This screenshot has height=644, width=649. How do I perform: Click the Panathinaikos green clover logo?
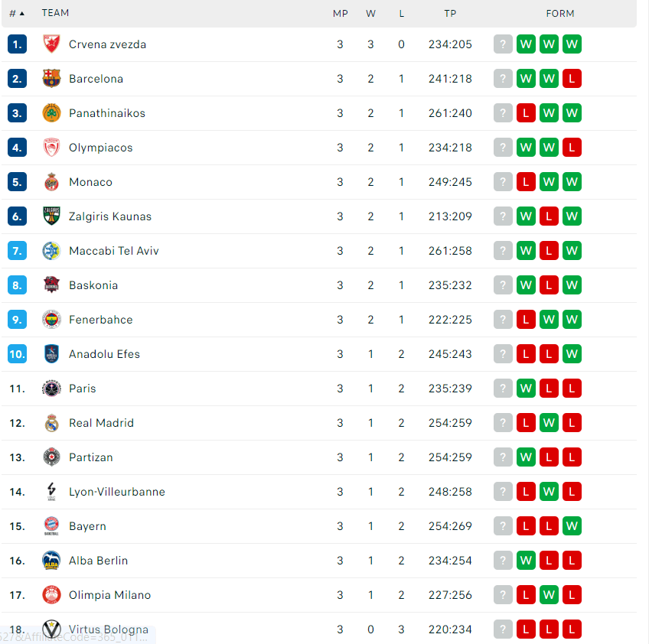51,113
